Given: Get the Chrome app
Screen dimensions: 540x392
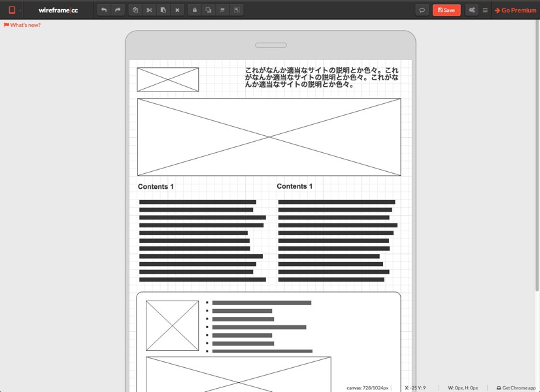Looking at the screenshot, I should coord(516,387).
